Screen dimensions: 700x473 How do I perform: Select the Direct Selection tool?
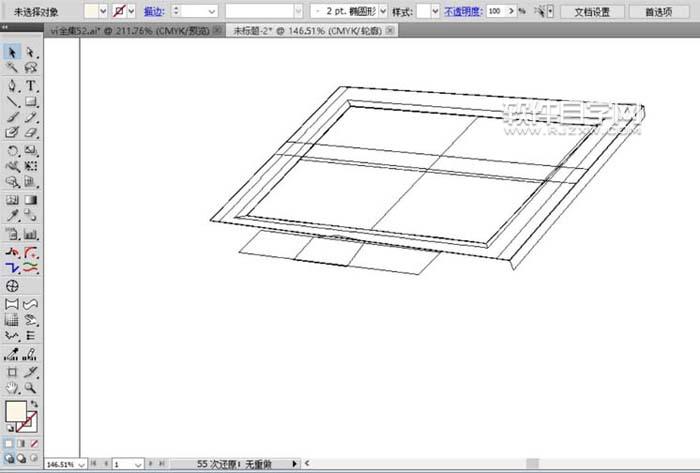pyautogui.click(x=31, y=52)
